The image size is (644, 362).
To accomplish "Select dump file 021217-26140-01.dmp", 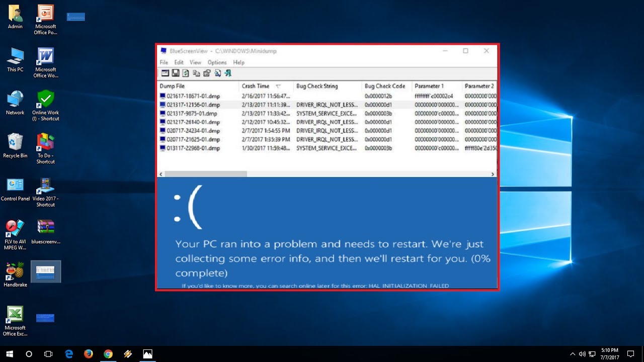I will [x=193, y=122].
